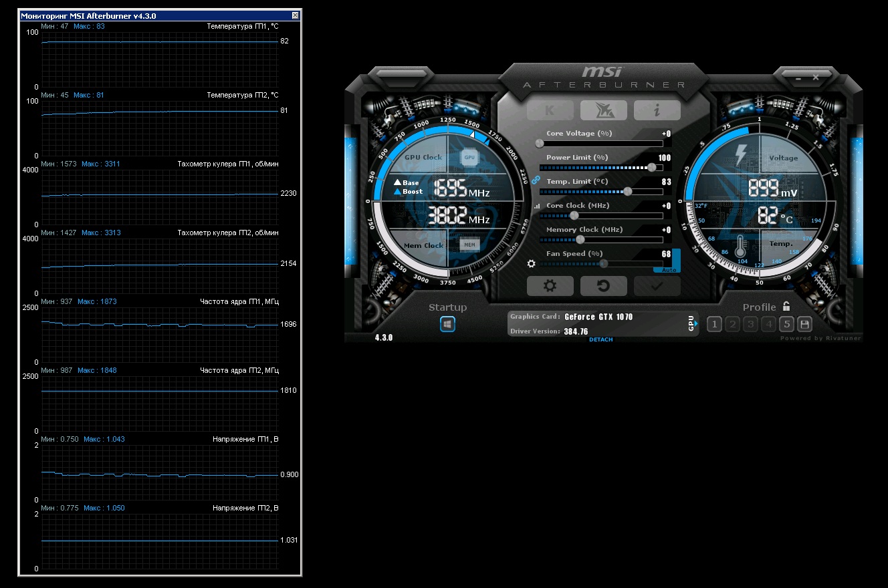Open the GPU selector arrow

pyautogui.click(x=696, y=323)
